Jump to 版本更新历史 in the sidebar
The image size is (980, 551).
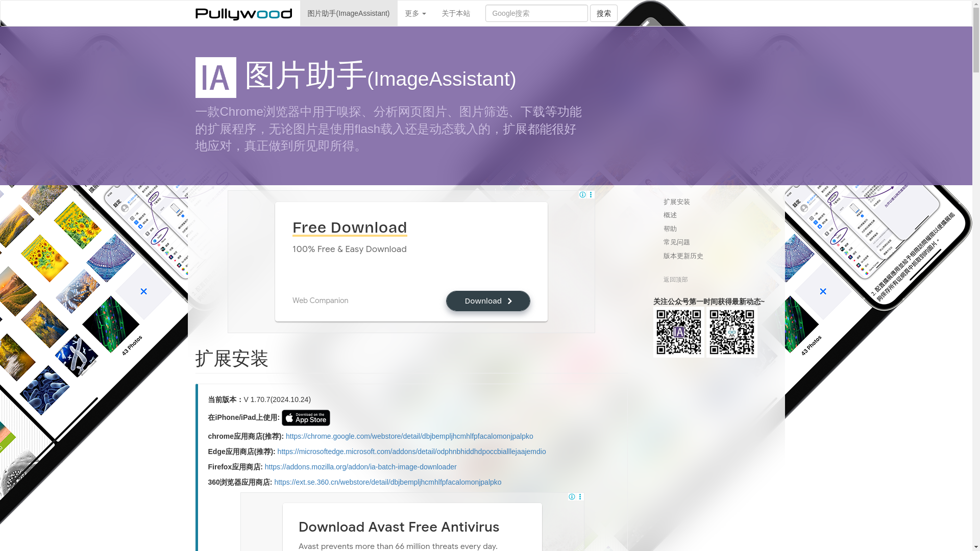(x=683, y=256)
